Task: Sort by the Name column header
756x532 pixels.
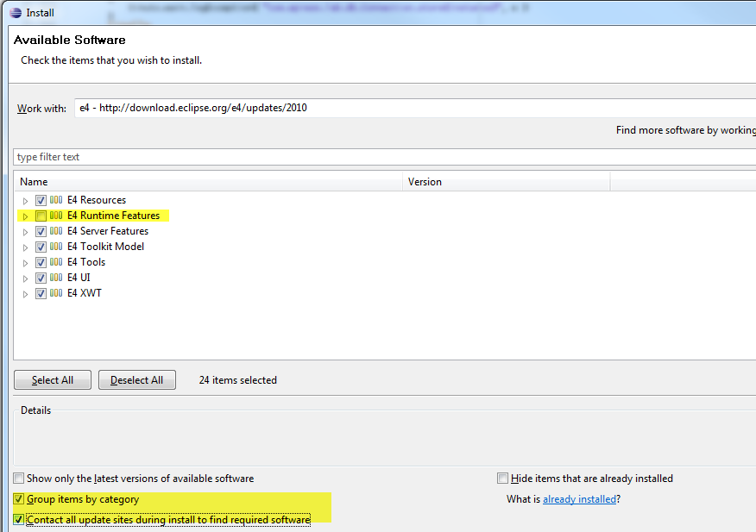Action: 208,182
